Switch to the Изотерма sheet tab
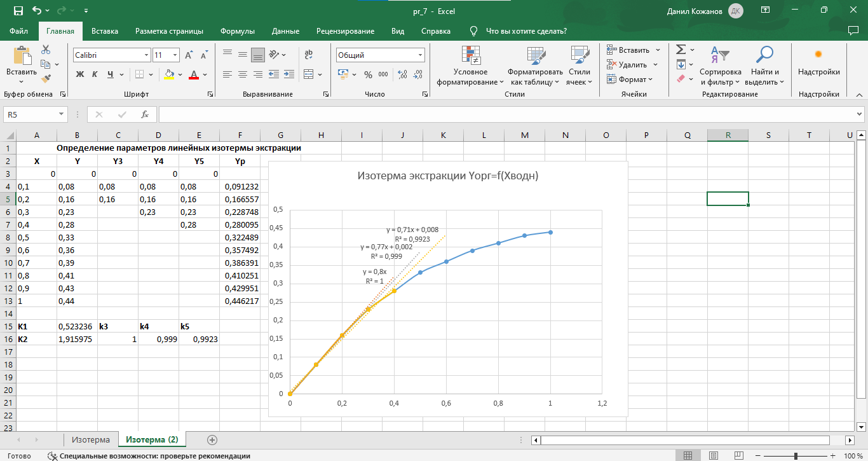868x461 pixels. click(x=90, y=440)
